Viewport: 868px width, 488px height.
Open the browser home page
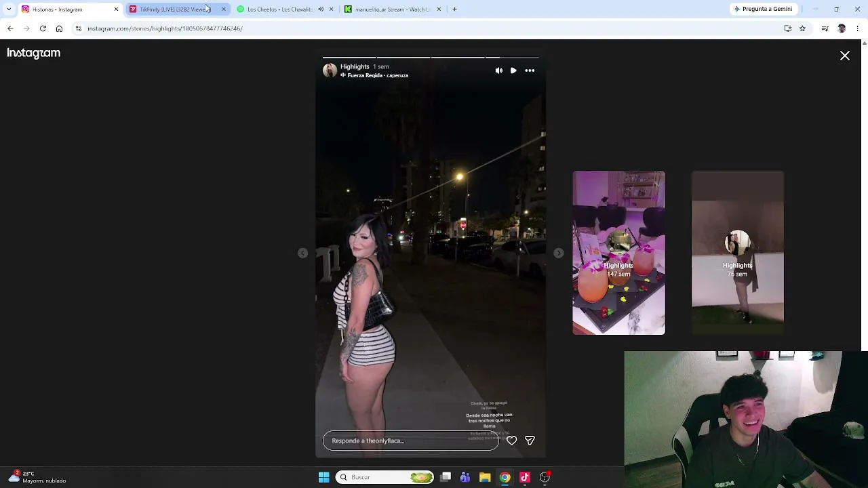tap(59, 28)
